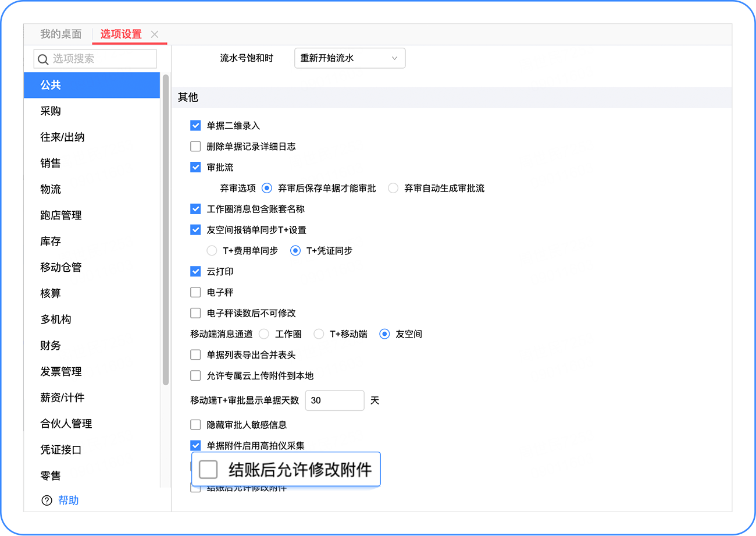The height and width of the screenshot is (536, 756).
Task: Uncheck the 单据二维录入 checkbox
Action: click(x=195, y=126)
